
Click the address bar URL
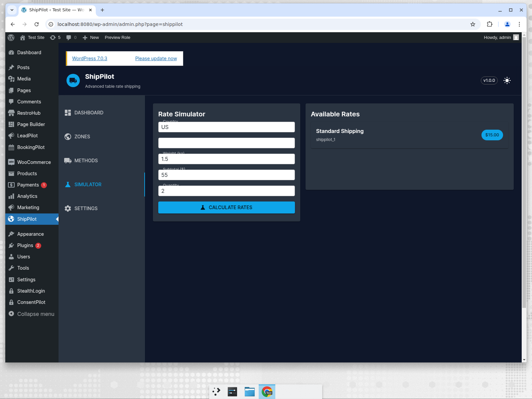coord(120,24)
